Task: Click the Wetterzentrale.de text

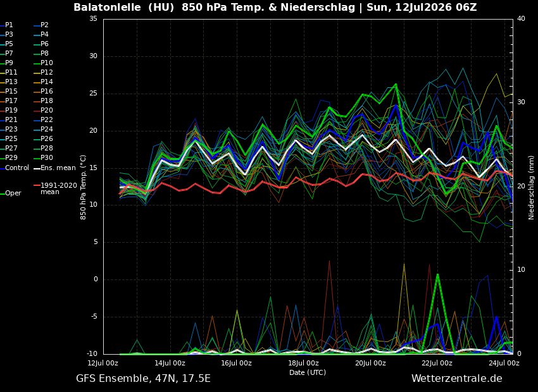Action: point(457,379)
